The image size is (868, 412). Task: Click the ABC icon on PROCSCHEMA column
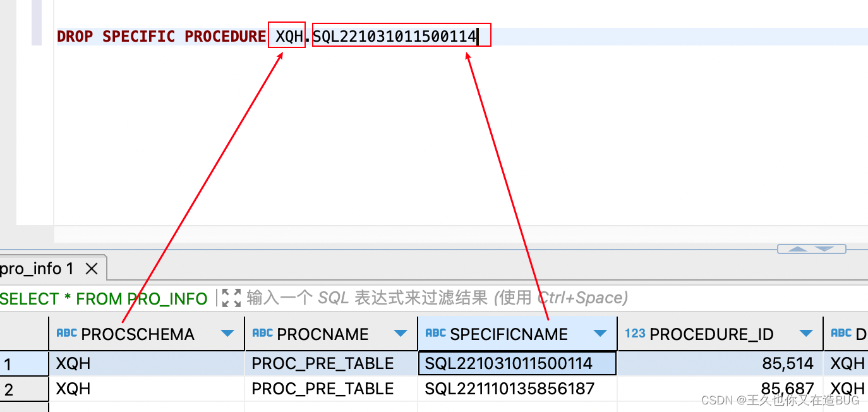click(68, 334)
